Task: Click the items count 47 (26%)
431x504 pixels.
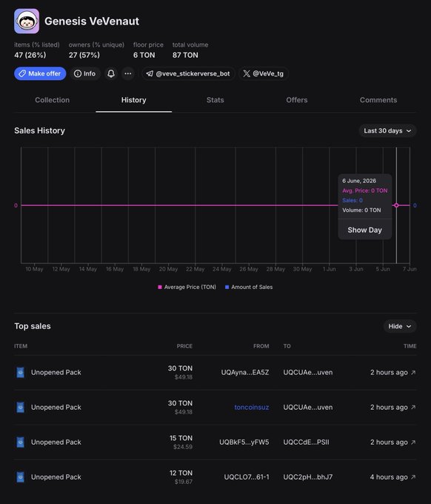Action: pos(30,56)
